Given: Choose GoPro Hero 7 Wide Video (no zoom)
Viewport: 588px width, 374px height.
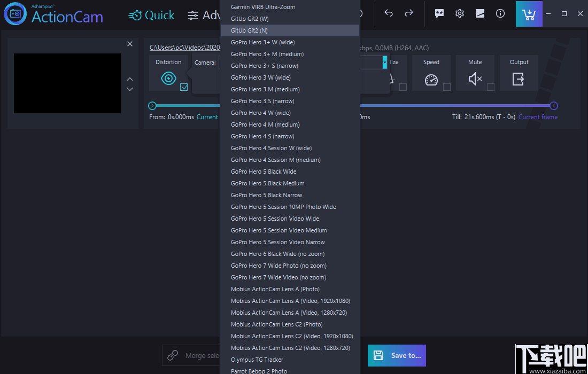Looking at the screenshot, I should 290,277.
